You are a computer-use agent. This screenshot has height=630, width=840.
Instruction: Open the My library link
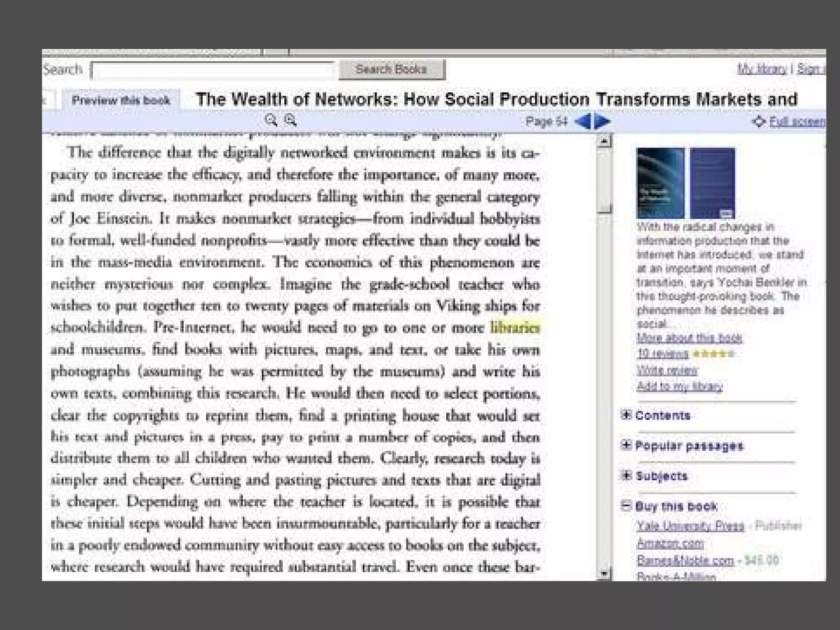click(762, 69)
